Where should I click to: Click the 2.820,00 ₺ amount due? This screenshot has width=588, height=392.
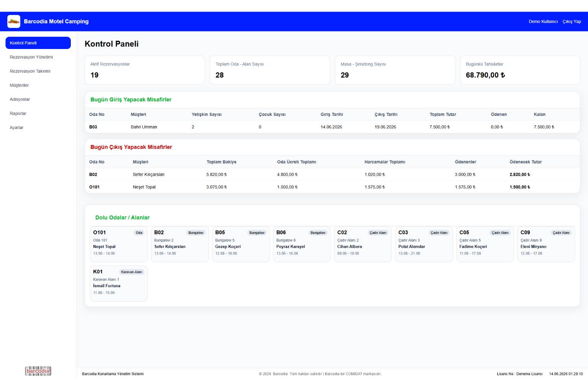(x=520, y=175)
